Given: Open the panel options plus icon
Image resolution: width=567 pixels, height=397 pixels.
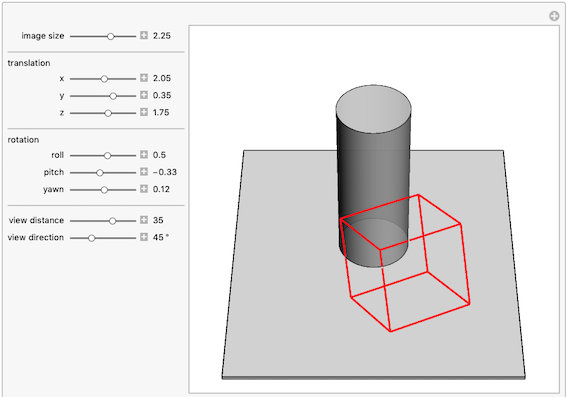Looking at the screenshot, I should pyautogui.click(x=554, y=16).
